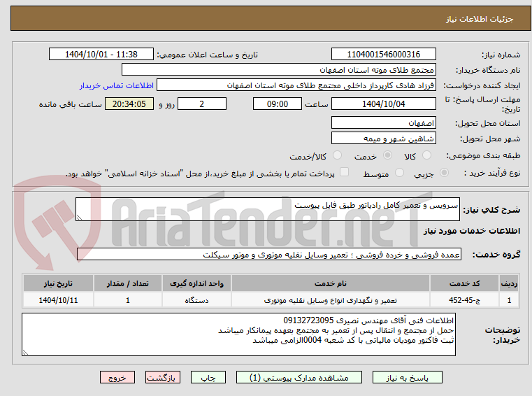Click the تاریخ نیاز column header
532x396 pixels.
point(58,283)
